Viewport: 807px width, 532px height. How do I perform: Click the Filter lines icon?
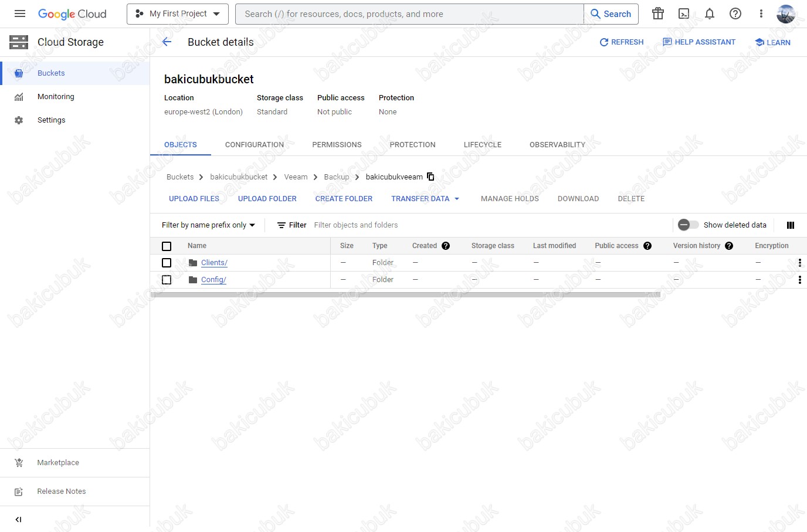point(282,225)
